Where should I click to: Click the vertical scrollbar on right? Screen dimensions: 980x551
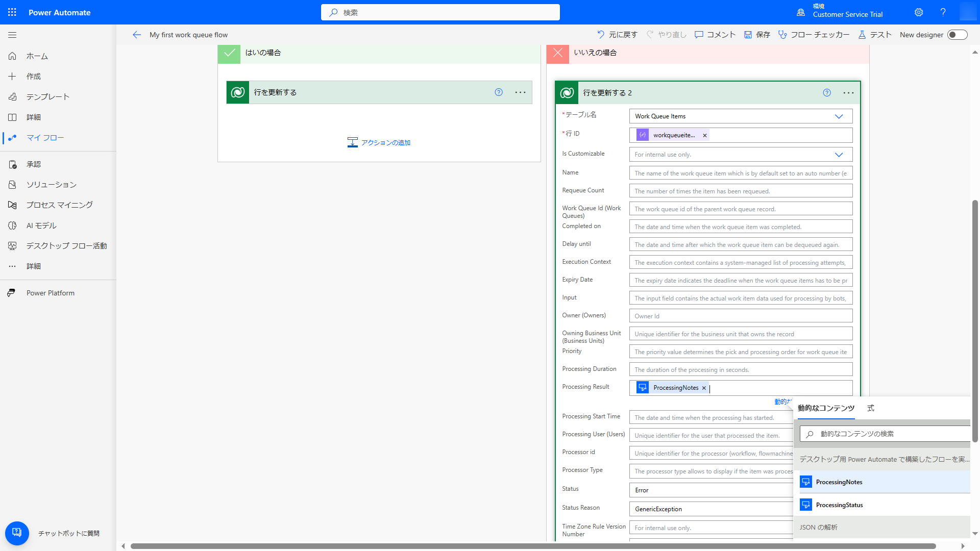pyautogui.click(x=975, y=321)
